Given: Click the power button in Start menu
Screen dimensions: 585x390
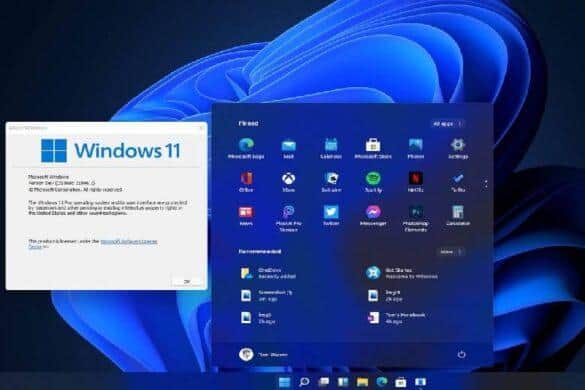Looking at the screenshot, I should click(462, 354).
